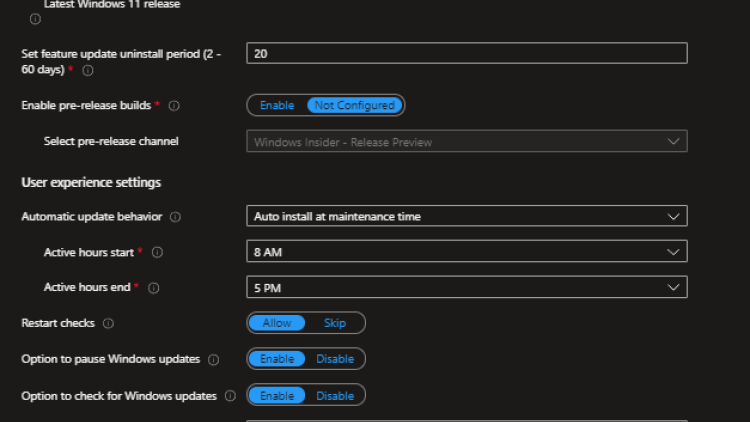Expand the Active hours start dropdown
This screenshot has height=422, width=750.
coord(466,252)
